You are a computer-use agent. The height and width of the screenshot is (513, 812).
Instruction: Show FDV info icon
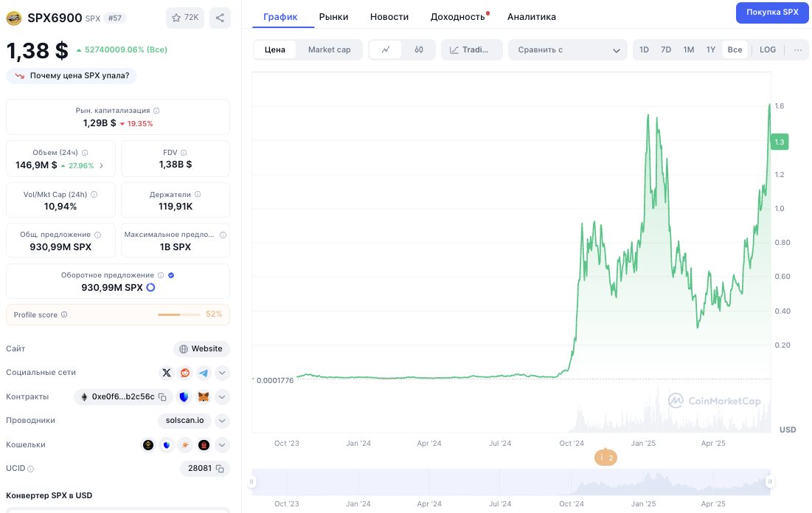click(184, 152)
